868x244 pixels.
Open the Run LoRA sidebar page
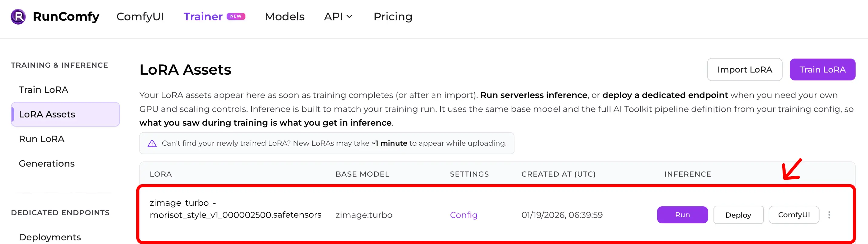[x=42, y=139]
